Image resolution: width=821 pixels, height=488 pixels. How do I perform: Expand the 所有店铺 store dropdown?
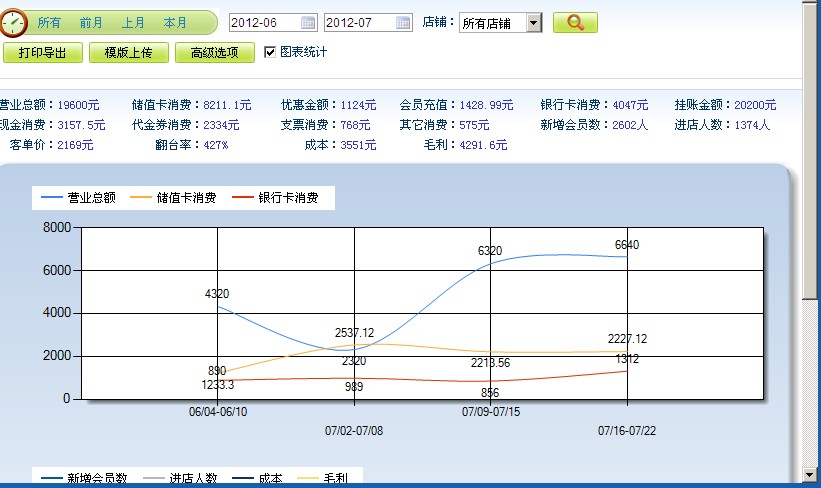(x=533, y=23)
